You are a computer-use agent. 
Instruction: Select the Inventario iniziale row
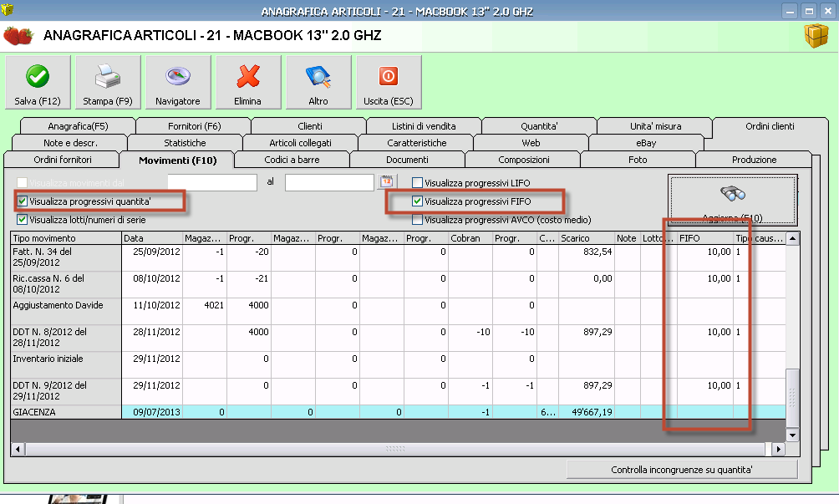pos(398,365)
